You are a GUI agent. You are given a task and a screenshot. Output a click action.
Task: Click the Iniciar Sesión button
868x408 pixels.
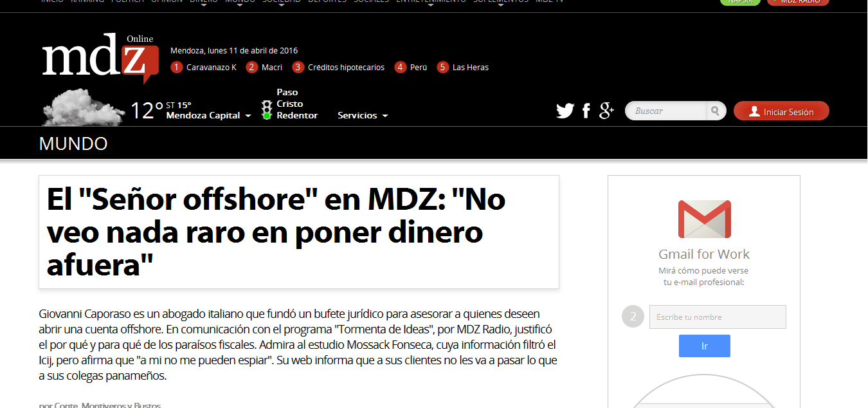point(781,111)
